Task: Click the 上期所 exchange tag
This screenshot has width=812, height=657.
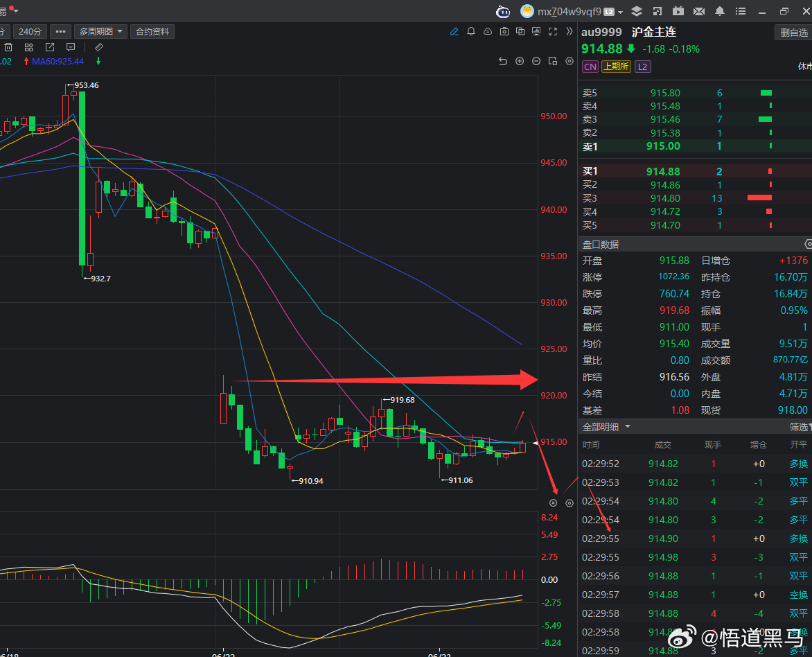Action: click(616, 67)
